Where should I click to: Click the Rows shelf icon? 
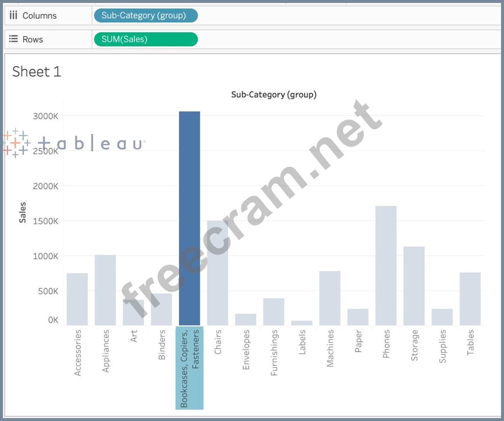point(13,39)
